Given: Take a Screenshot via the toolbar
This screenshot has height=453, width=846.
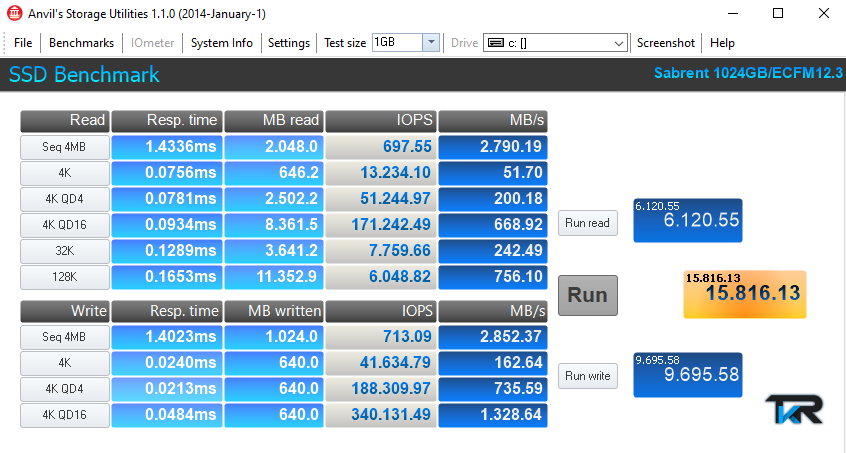Looking at the screenshot, I should coord(666,43).
